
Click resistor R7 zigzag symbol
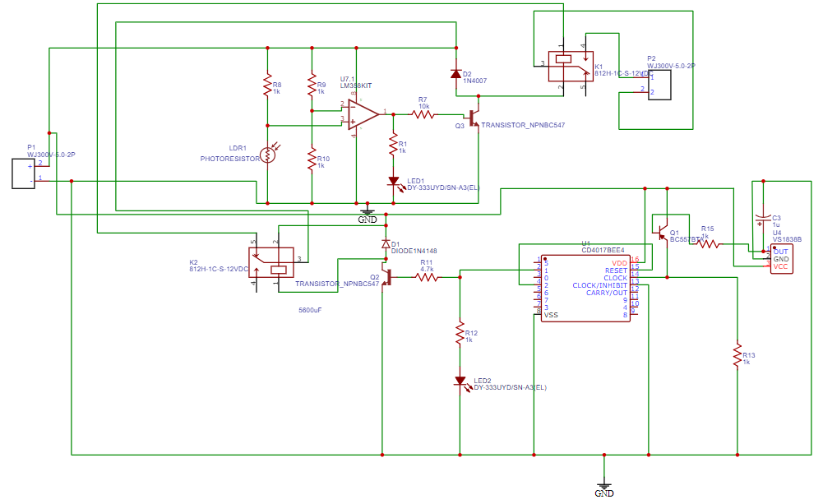pos(423,114)
